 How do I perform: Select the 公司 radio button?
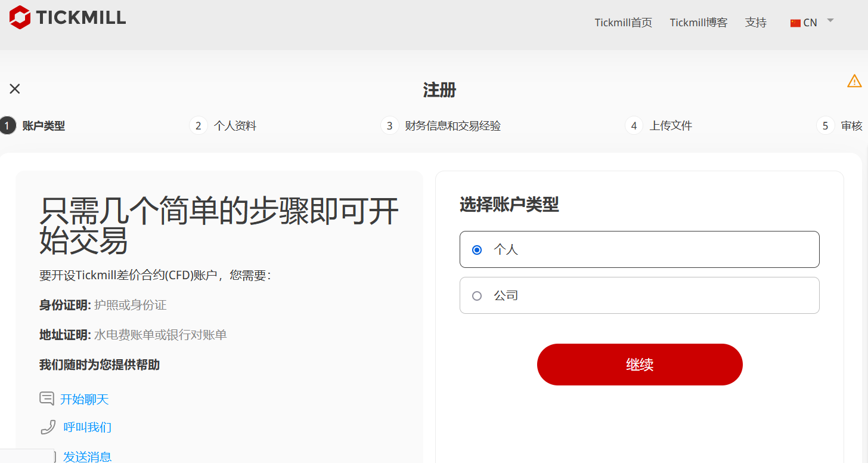(477, 296)
